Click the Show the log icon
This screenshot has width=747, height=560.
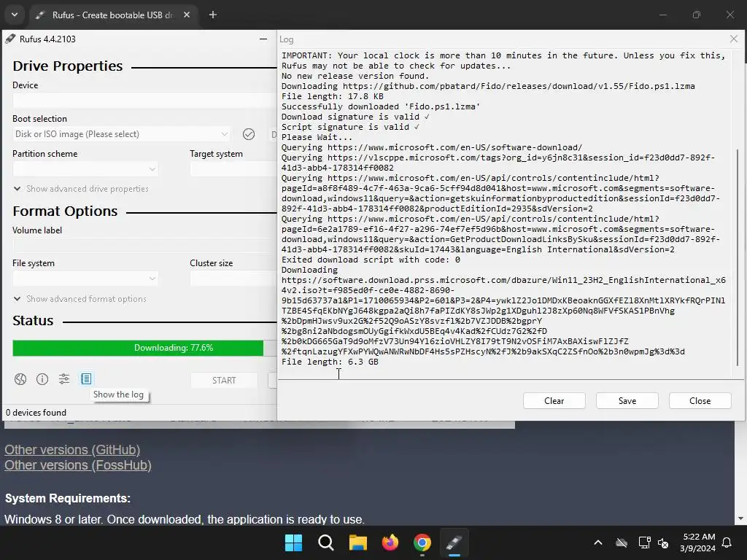click(86, 379)
